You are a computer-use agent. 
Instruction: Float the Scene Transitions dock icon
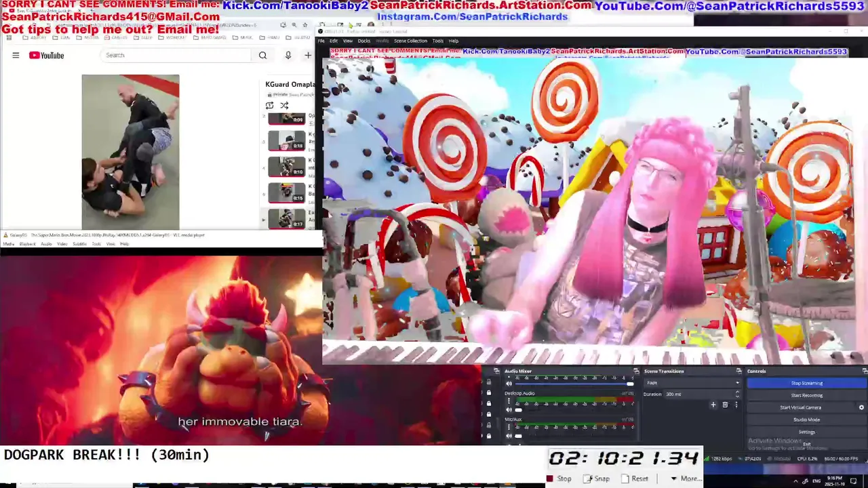[738, 371]
